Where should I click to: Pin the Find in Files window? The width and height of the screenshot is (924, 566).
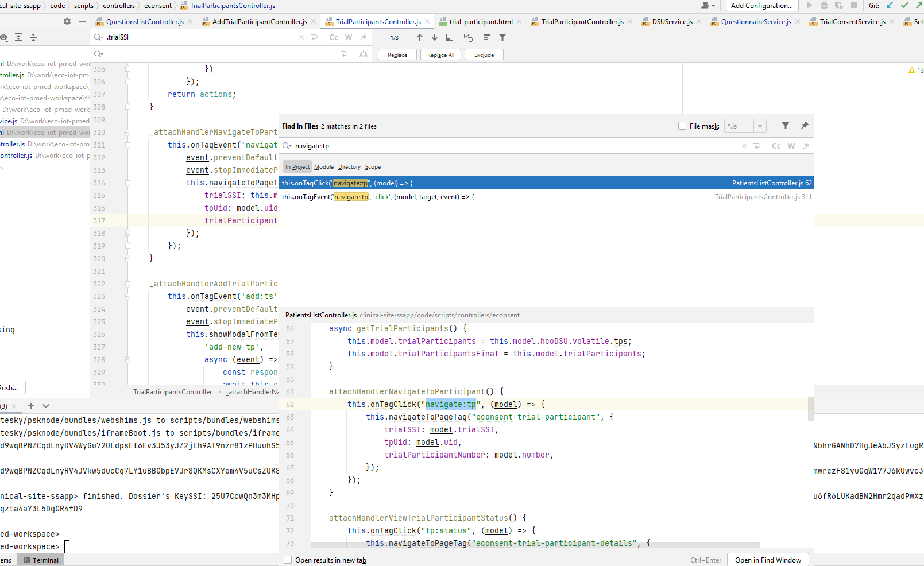(804, 126)
